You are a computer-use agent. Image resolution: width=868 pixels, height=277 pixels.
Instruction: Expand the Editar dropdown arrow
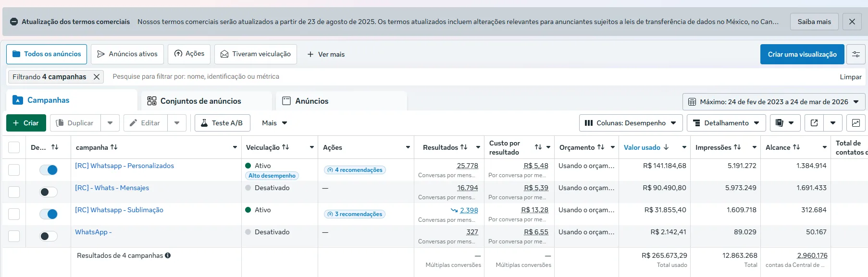coord(177,123)
